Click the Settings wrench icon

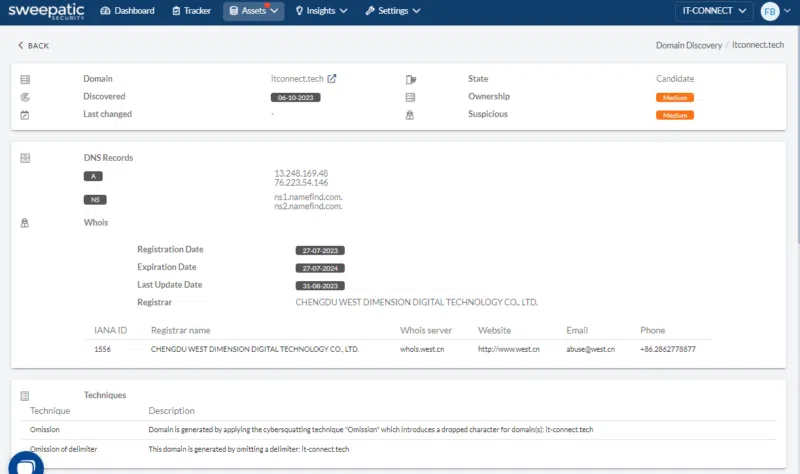click(370, 11)
